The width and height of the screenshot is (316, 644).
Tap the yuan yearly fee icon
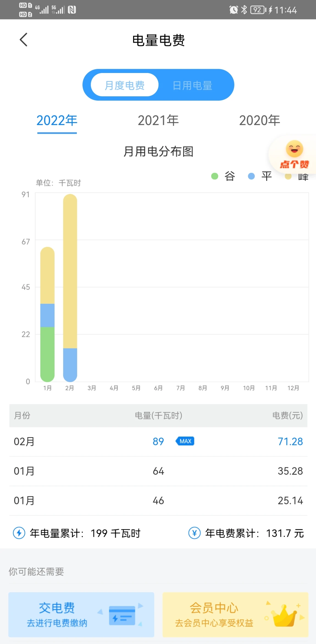pos(194,533)
